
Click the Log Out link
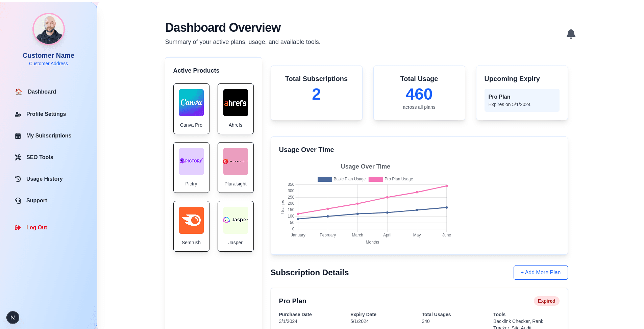[x=36, y=228]
